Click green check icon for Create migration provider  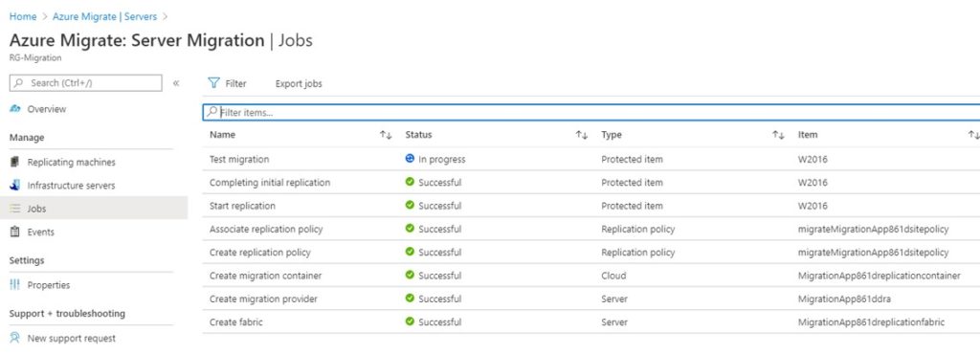[410, 299]
